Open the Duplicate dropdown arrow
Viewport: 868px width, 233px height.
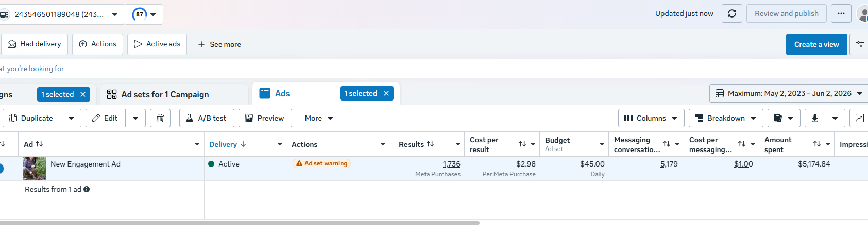[x=71, y=118]
